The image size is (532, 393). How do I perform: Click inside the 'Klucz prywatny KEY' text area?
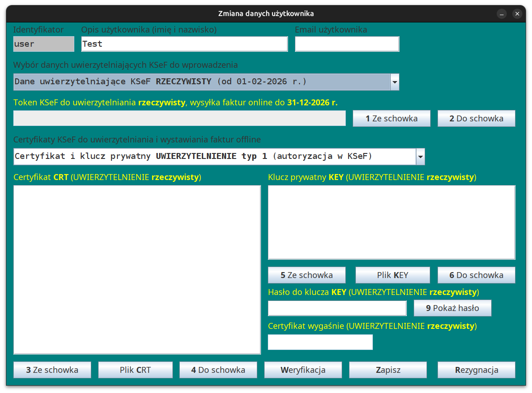tap(391, 222)
